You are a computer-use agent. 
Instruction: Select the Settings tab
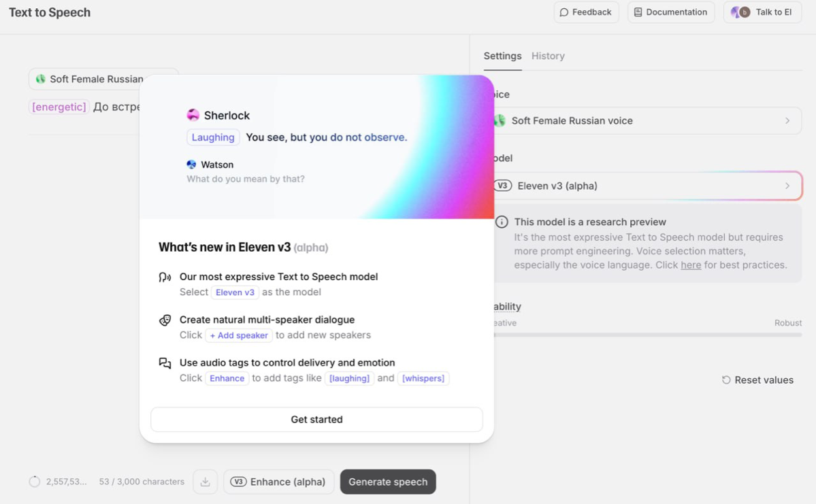point(502,56)
